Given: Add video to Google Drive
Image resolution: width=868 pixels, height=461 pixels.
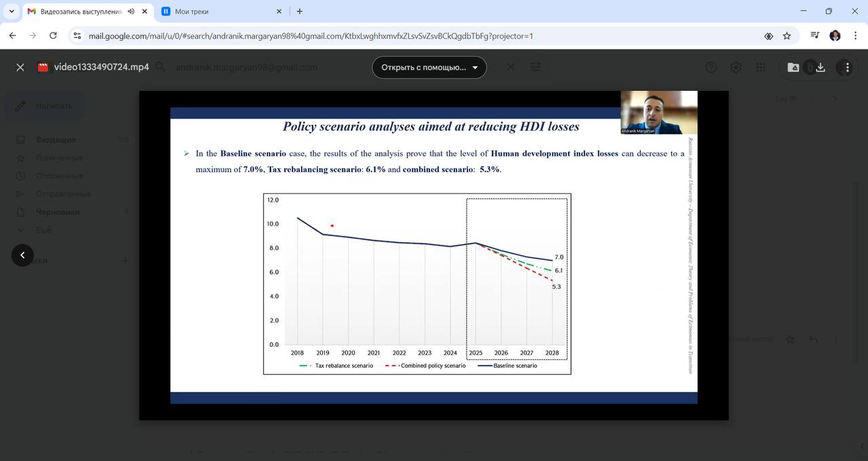Looking at the screenshot, I should click(x=793, y=67).
